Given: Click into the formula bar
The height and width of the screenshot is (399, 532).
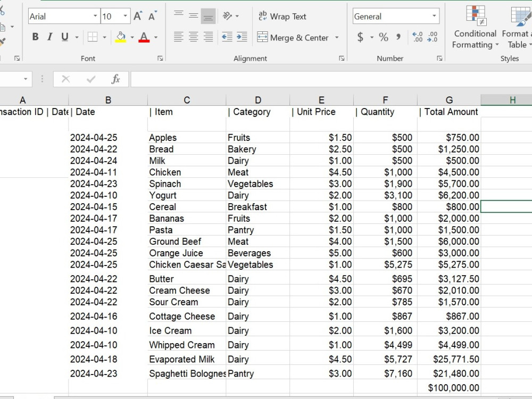Looking at the screenshot, I should point(331,79).
